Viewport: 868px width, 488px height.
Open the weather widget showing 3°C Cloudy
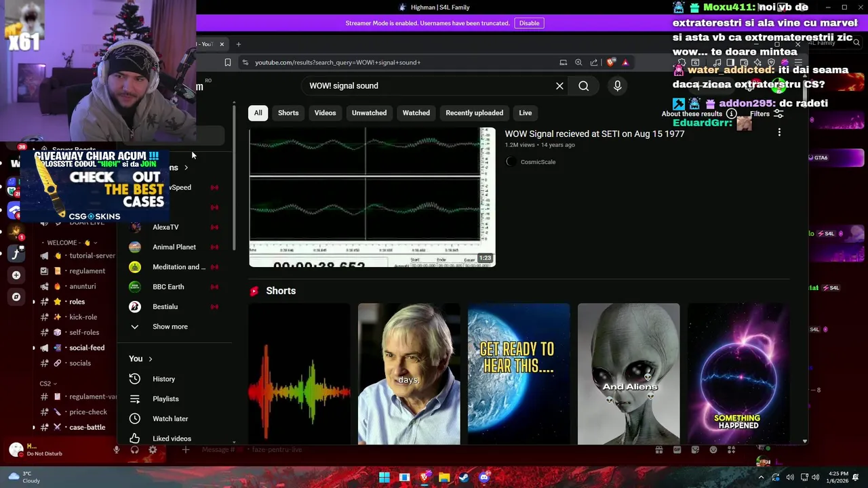24,477
